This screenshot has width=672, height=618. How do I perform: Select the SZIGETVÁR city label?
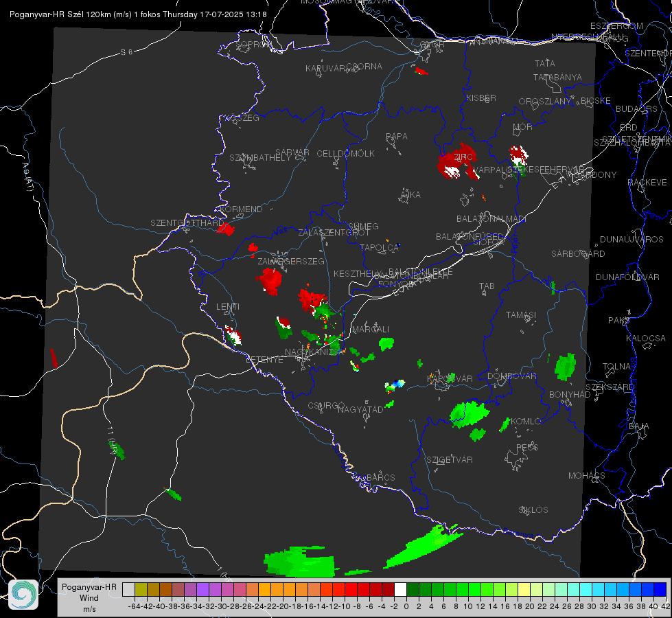coord(450,460)
